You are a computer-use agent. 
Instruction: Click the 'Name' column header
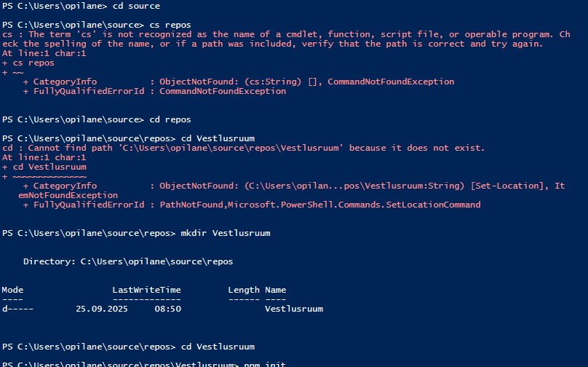276,290
